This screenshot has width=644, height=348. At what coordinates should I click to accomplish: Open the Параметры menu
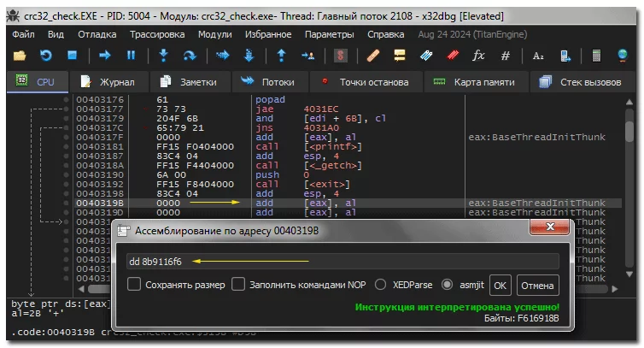(330, 34)
